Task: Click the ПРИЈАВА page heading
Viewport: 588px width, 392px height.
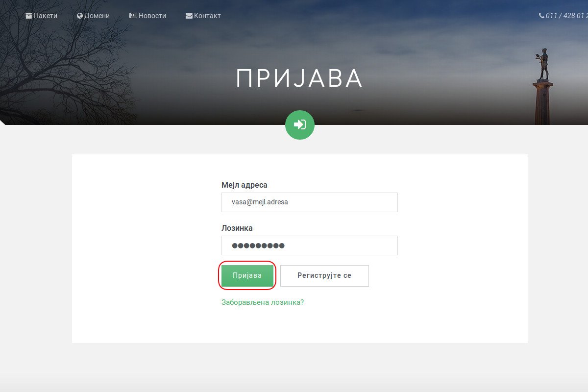Action: click(x=299, y=78)
